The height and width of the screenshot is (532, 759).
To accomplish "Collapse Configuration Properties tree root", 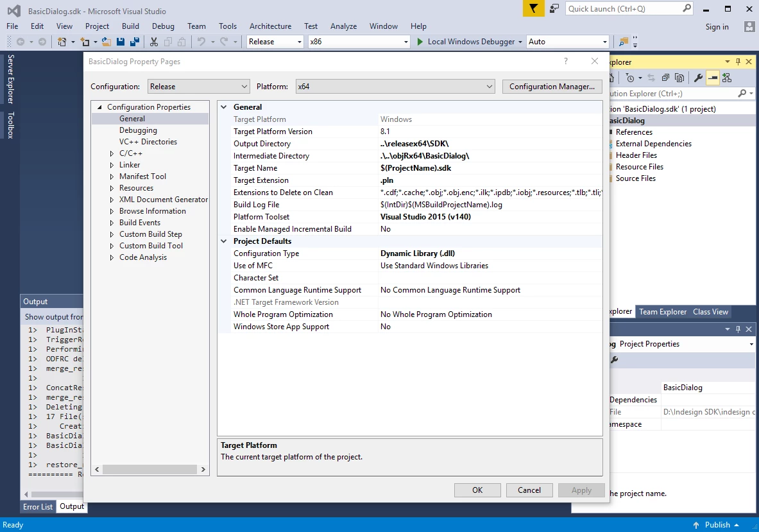I will 99,107.
